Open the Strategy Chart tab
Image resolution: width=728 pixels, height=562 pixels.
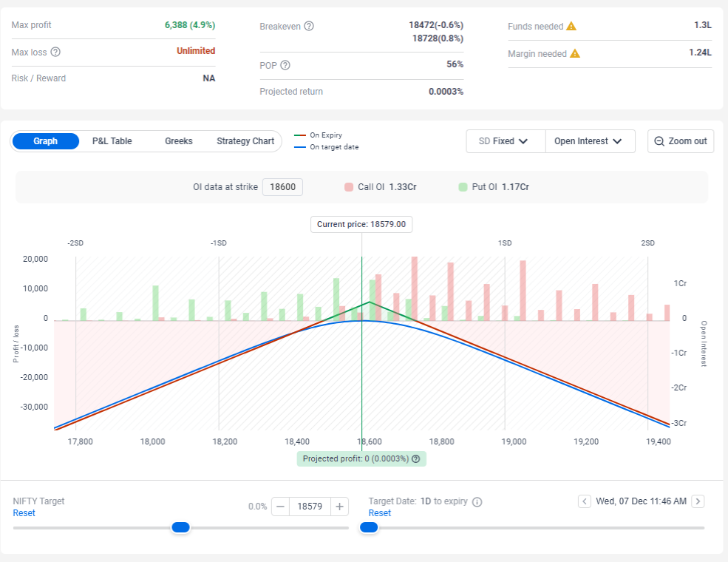click(x=245, y=141)
